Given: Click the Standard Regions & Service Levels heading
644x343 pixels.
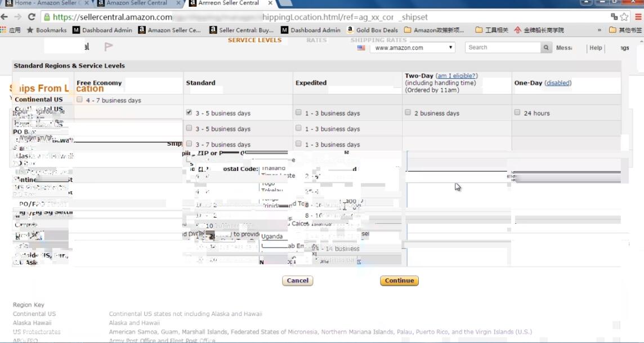Looking at the screenshot, I should click(x=69, y=66).
